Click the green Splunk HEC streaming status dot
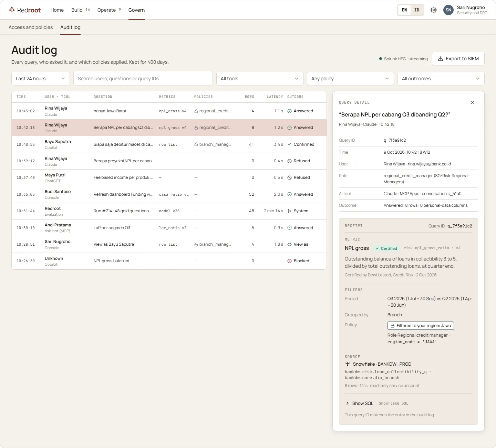The height and width of the screenshot is (448, 496). coord(381,59)
